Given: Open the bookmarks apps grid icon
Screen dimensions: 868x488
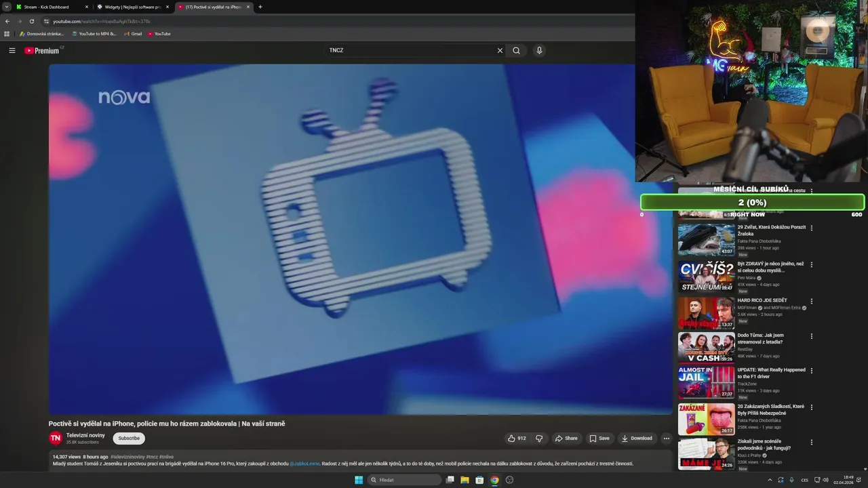Looking at the screenshot, I should coord(7,33).
